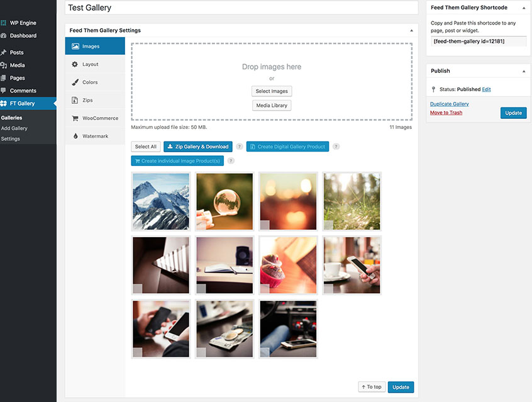Open Add Gallery submenu item
The height and width of the screenshot is (402, 532).
point(14,128)
